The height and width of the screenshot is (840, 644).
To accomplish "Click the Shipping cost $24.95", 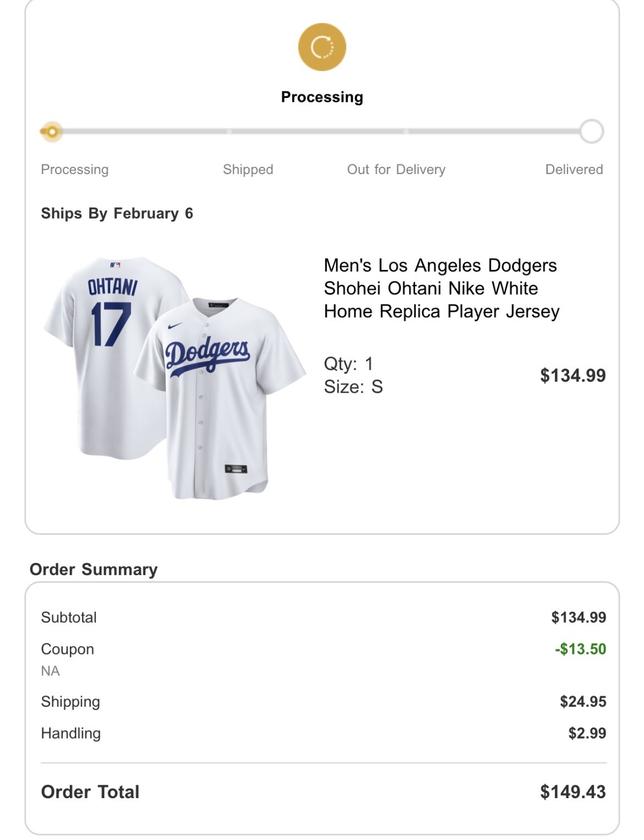I will pos(582,701).
